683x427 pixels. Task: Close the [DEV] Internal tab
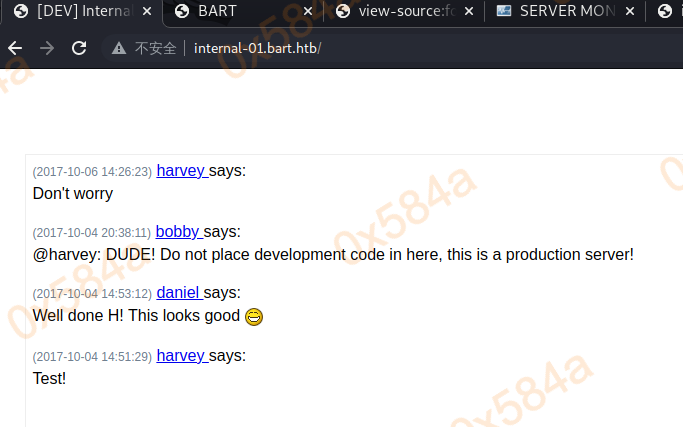(x=146, y=12)
